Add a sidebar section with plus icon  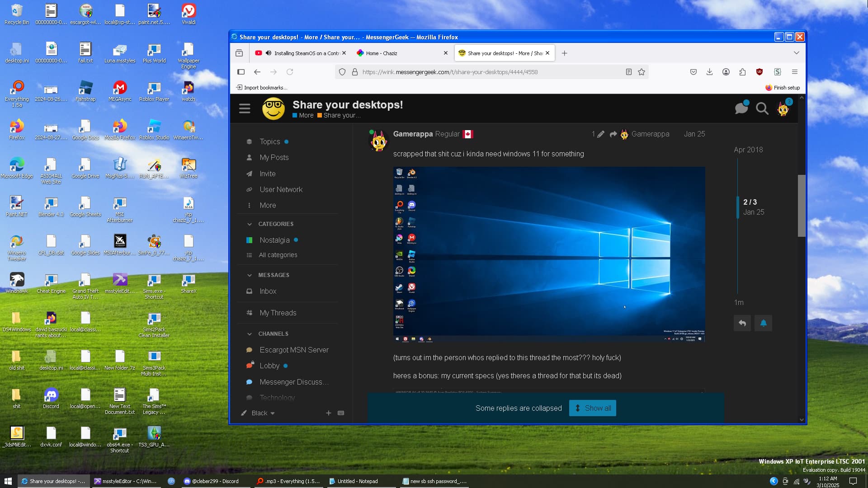click(x=329, y=413)
